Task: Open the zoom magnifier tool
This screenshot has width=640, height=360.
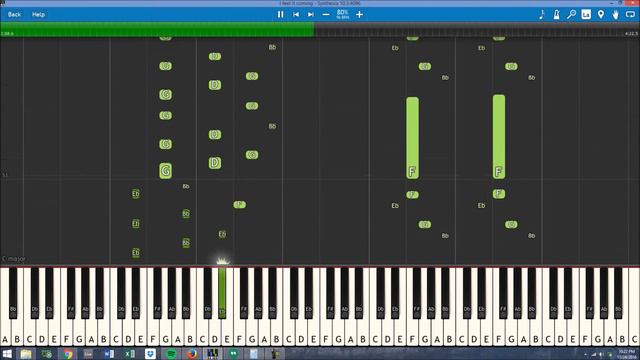Action: point(571,14)
